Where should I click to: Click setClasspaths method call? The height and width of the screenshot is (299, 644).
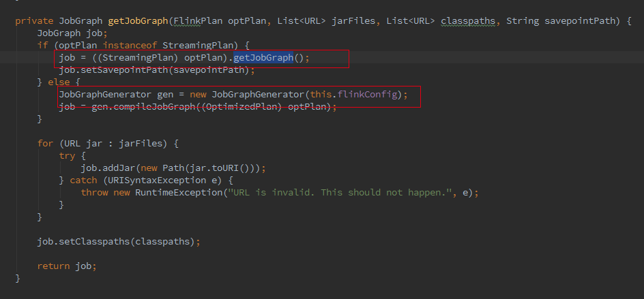[x=94, y=242]
